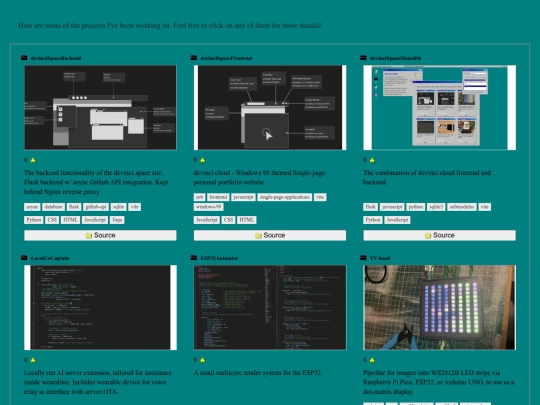This screenshot has height=405, width=540.
Task: Open Source button on devinciSpaceFrontend card
Action: click(x=270, y=235)
